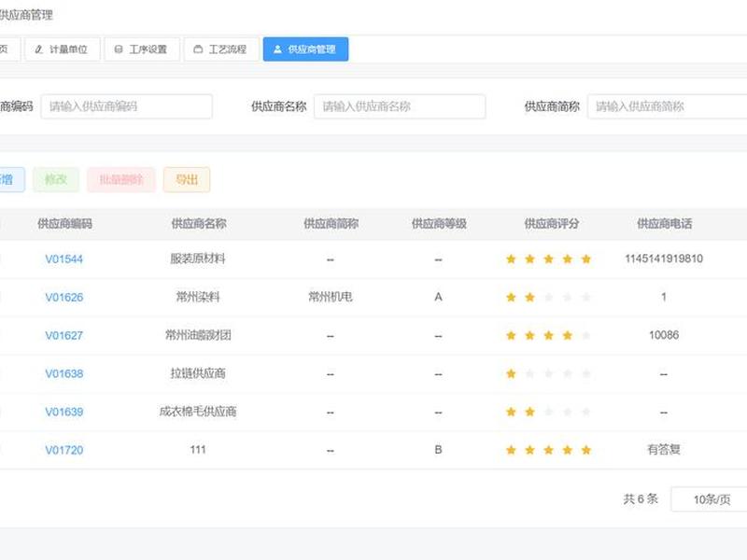Image resolution: width=747 pixels, height=560 pixels.
Task: Click the 服装原材料 name cell
Action: (x=198, y=259)
